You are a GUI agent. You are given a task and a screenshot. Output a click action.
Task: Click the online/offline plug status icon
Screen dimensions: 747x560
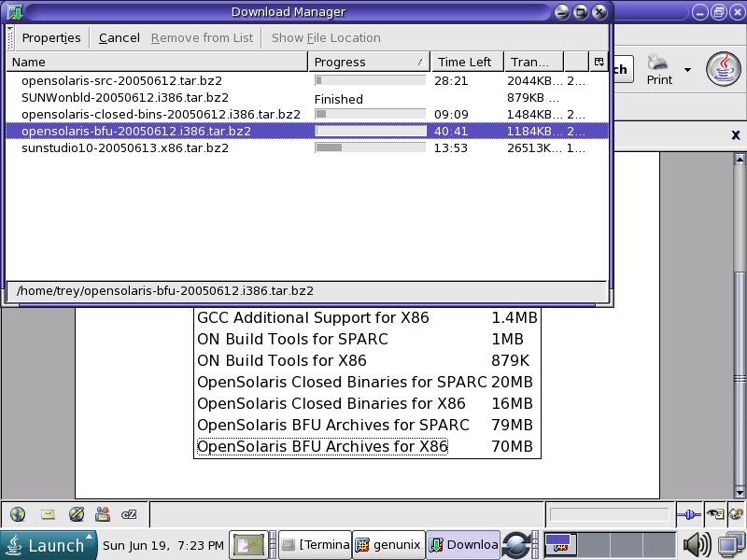point(689,514)
